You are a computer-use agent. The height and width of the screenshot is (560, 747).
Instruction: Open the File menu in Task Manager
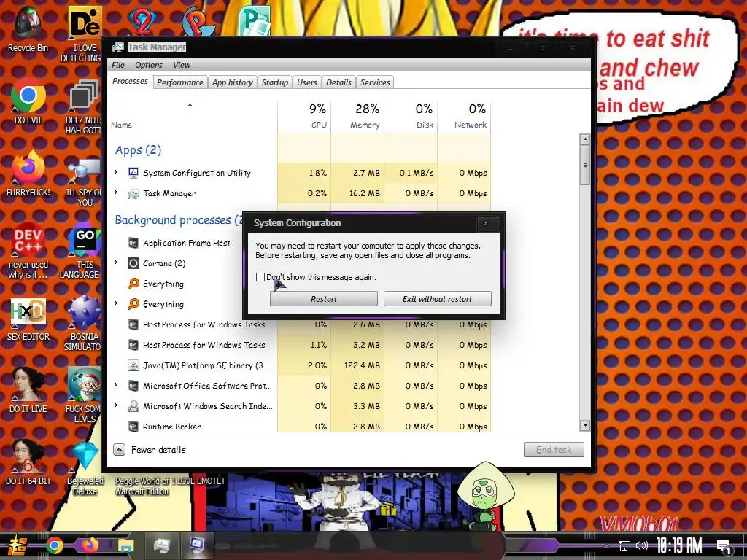(x=118, y=65)
